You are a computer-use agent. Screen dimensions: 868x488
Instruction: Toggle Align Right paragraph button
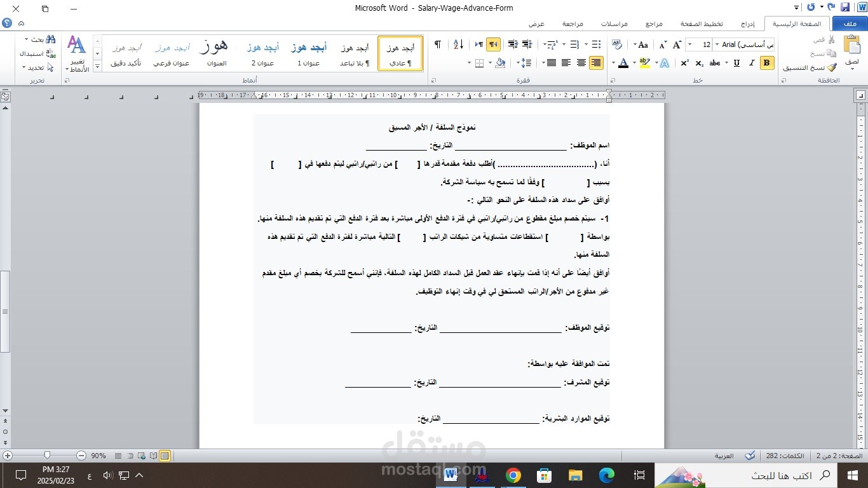[596, 63]
